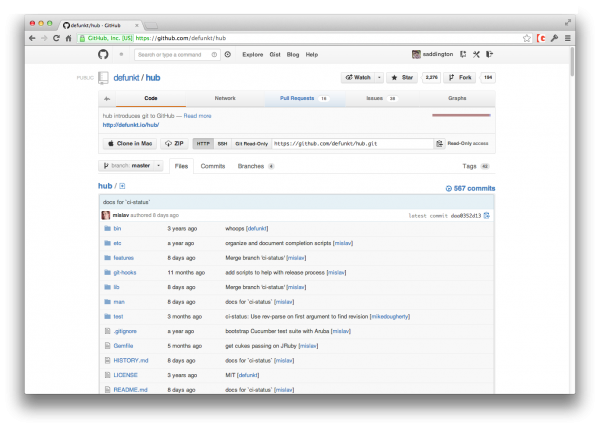Select HTTP clone protocol
The width and height of the screenshot is (600, 428).
(x=203, y=143)
